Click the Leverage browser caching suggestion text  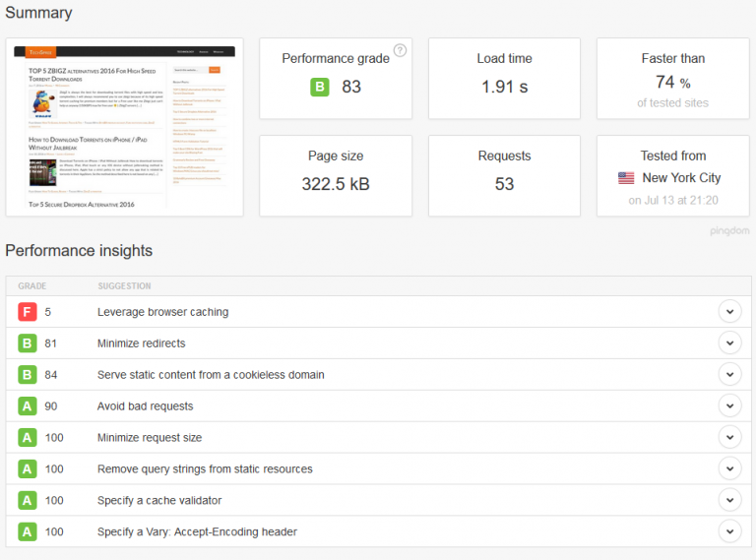pos(163,312)
